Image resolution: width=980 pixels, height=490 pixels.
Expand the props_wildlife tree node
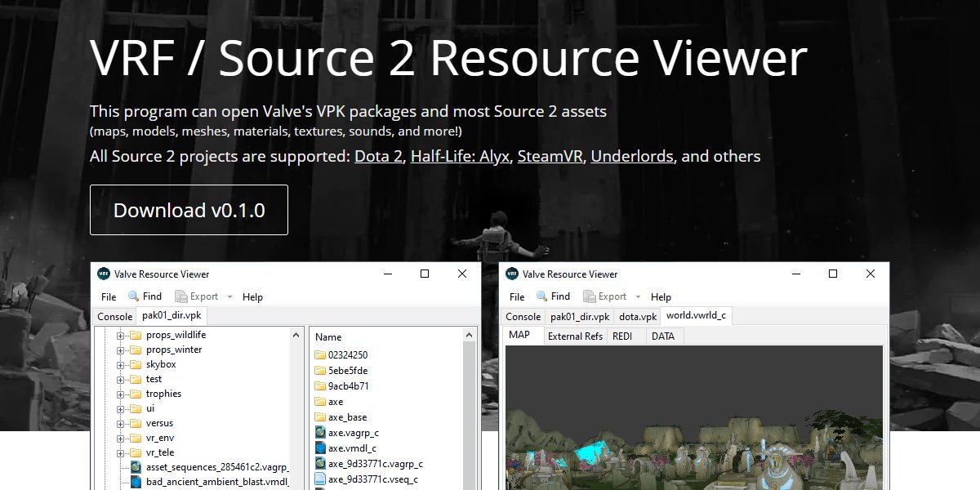tap(120, 335)
